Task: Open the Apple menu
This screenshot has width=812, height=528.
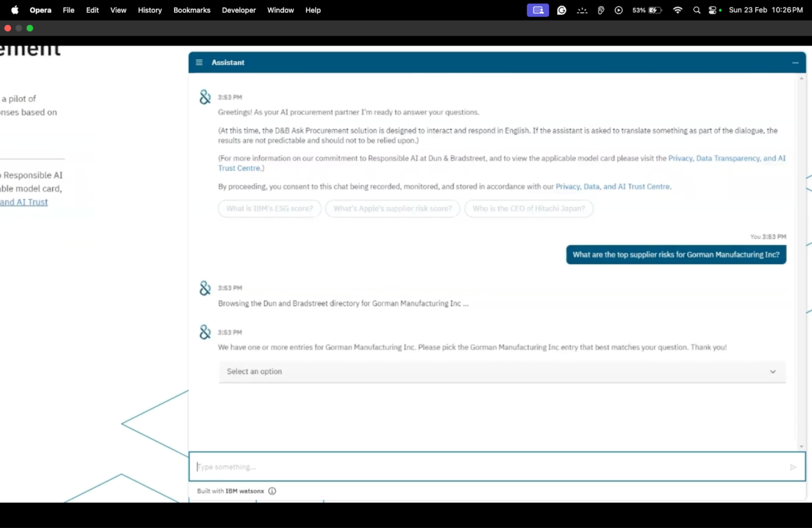Action: point(14,10)
